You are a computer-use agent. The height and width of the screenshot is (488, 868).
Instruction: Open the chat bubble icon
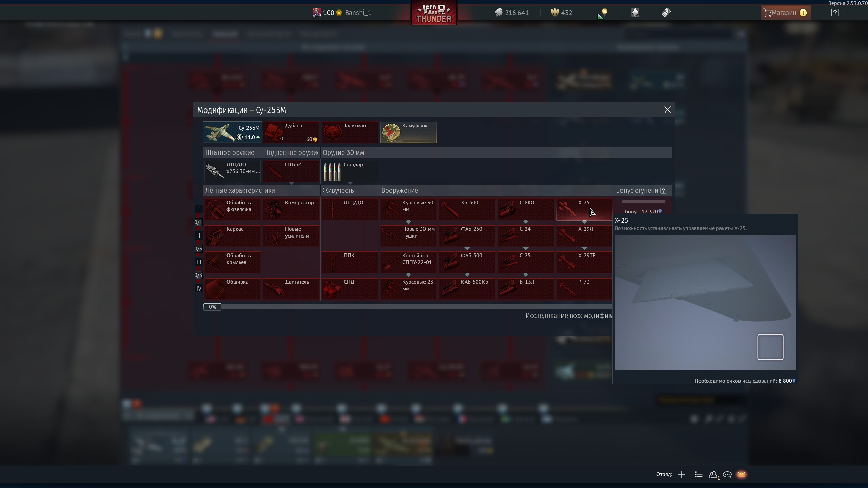727,474
